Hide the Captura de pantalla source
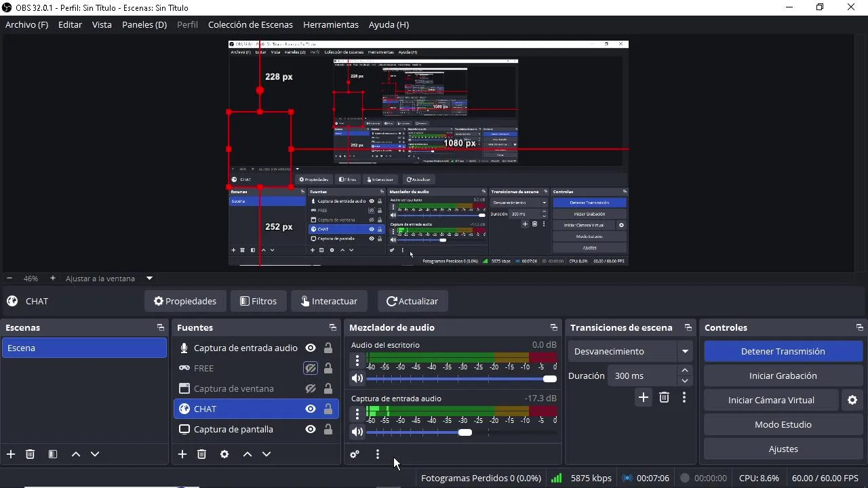 click(311, 429)
